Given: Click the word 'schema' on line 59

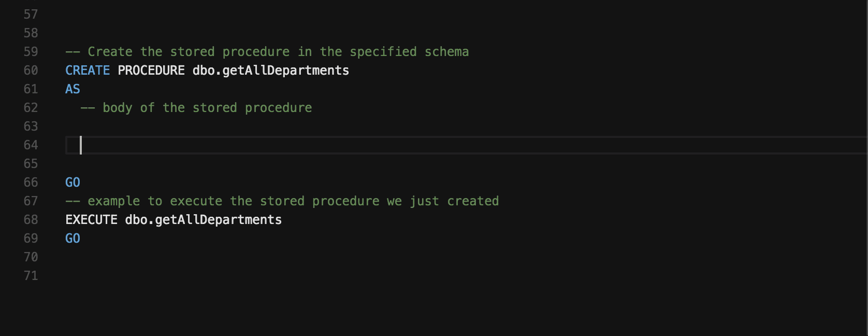Looking at the screenshot, I should [447, 52].
